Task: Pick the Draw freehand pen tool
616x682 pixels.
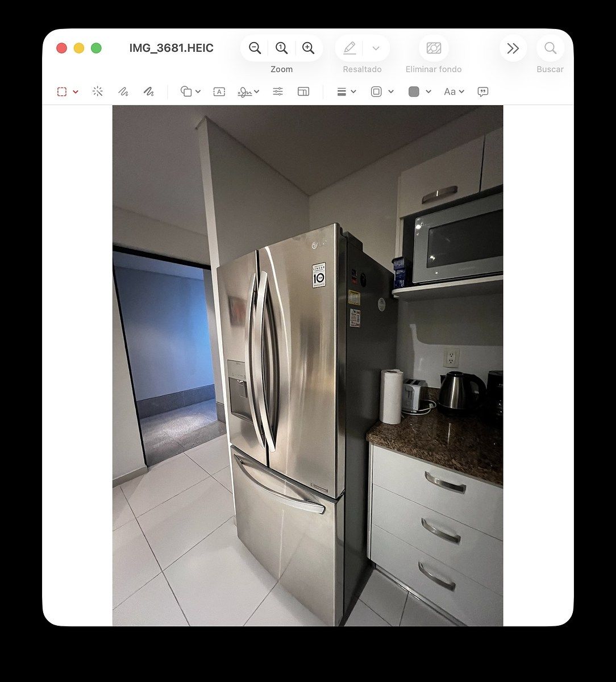Action: [x=148, y=92]
